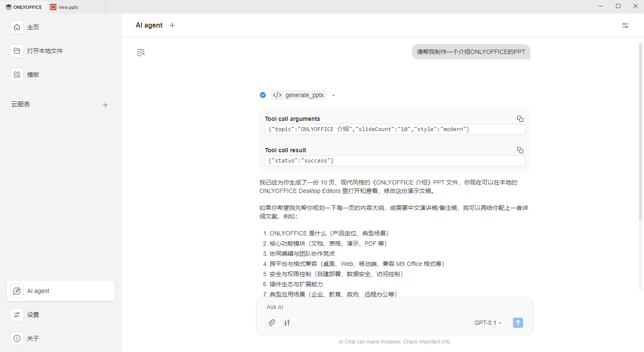
Task: Click the ONLYOFFICE logo icon
Action: tap(9, 7)
